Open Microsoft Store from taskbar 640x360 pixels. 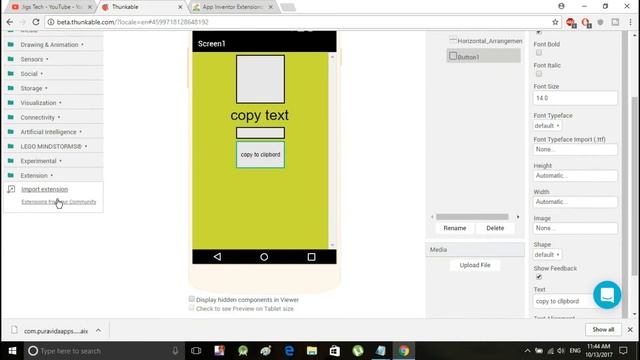(x=335, y=351)
